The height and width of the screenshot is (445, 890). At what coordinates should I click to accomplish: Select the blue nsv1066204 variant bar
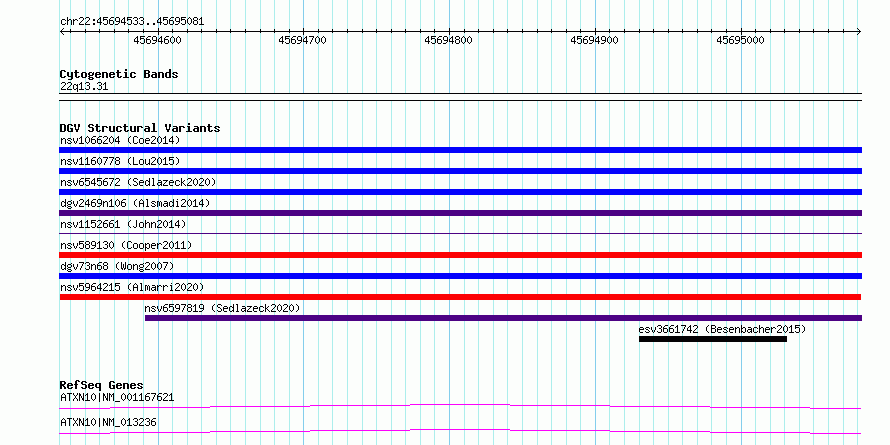point(460,150)
